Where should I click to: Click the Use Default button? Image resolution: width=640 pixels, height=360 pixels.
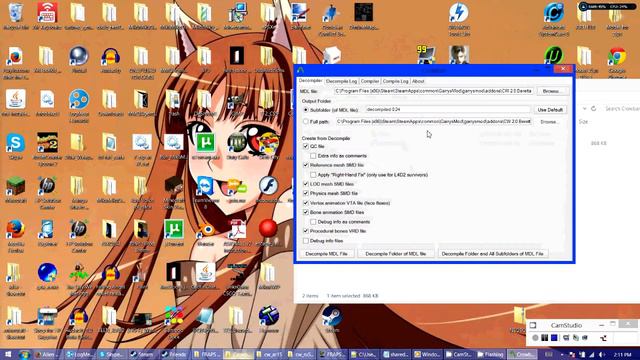tap(550, 110)
